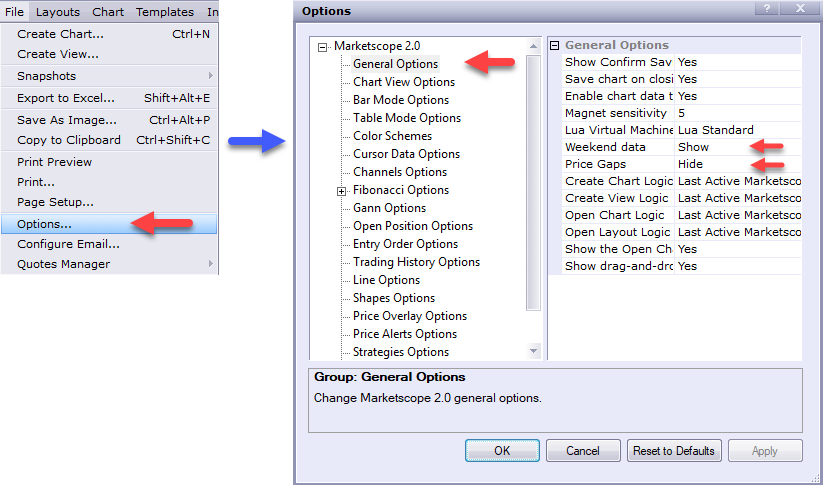Select Entry Order Options tree item

405,244
